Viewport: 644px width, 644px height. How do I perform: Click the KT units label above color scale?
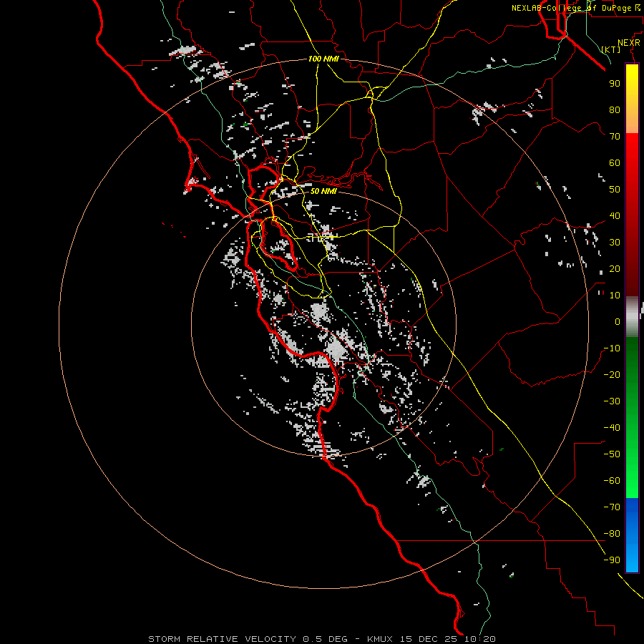coord(611,49)
